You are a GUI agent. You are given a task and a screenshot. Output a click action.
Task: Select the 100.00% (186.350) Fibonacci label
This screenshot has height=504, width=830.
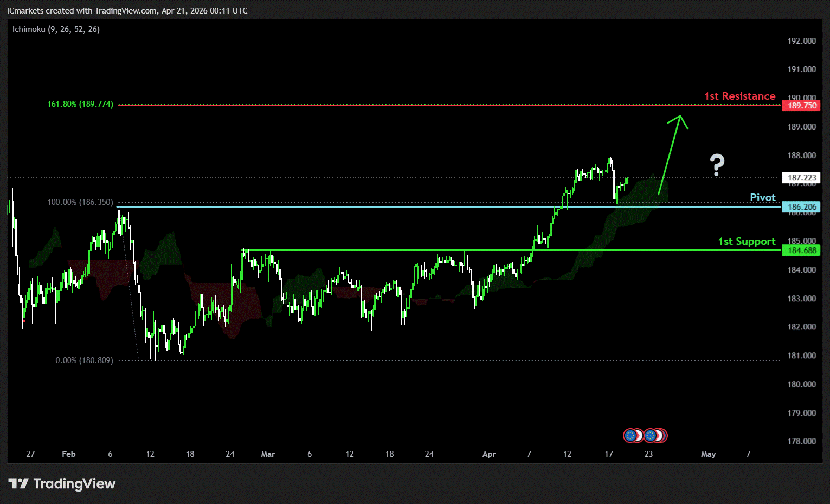click(x=80, y=202)
